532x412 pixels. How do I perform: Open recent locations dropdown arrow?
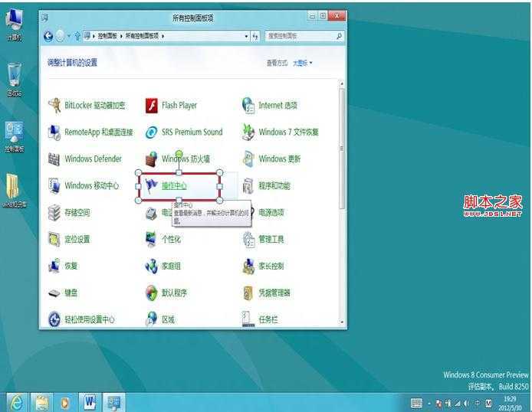[69, 36]
